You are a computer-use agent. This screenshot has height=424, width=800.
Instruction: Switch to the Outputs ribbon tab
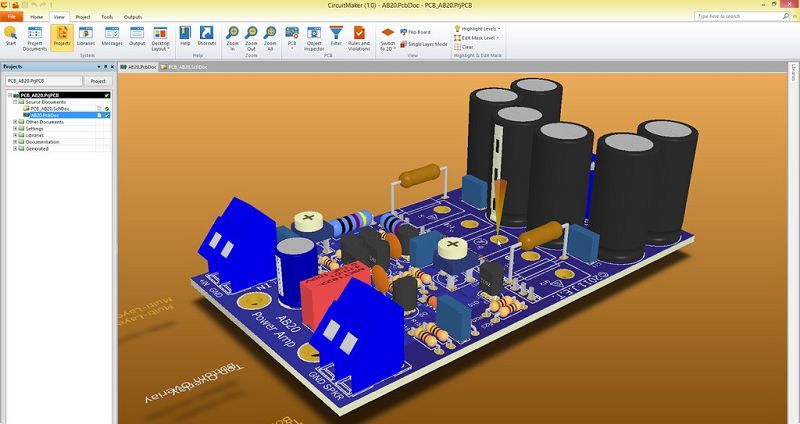[133, 17]
